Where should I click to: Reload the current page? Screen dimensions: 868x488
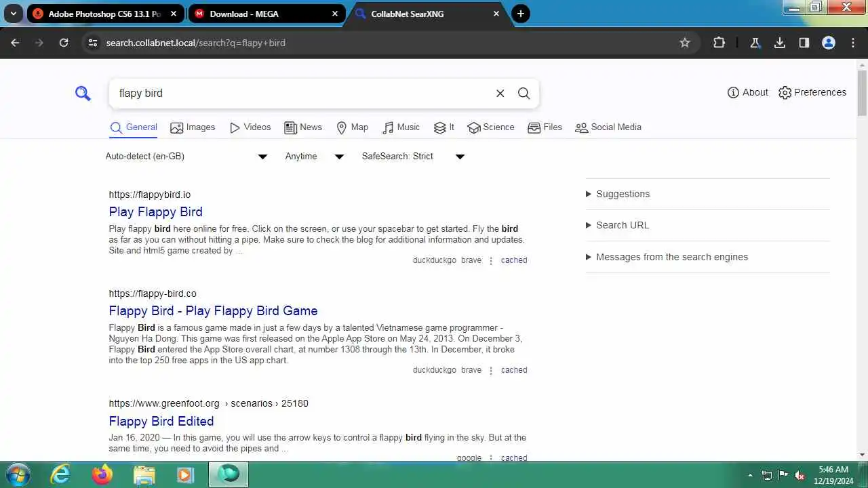pos(64,43)
